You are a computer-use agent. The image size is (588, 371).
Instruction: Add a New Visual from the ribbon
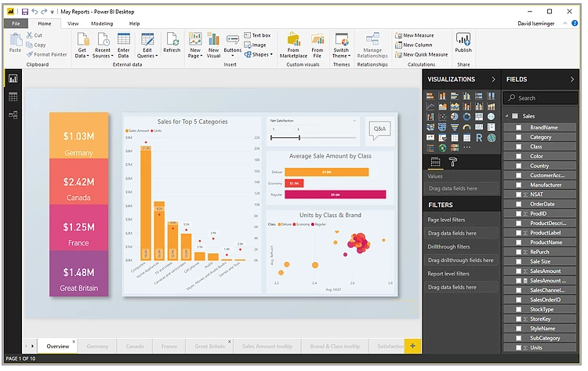213,45
